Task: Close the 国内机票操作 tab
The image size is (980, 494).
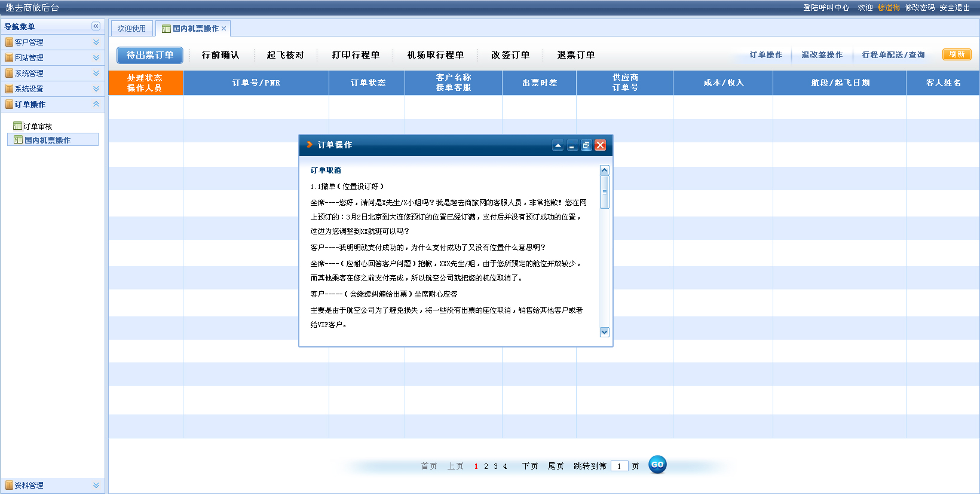Action: point(224,29)
